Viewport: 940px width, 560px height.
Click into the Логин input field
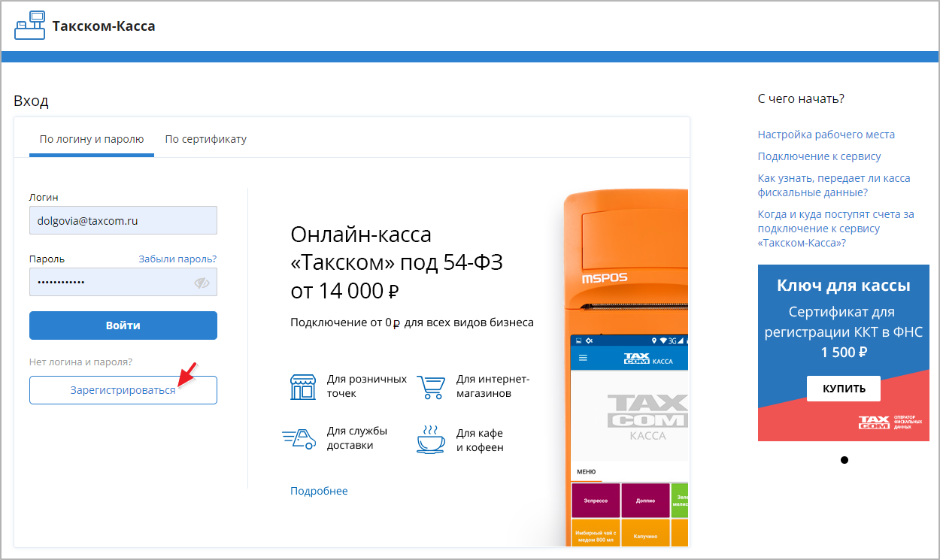[123, 221]
